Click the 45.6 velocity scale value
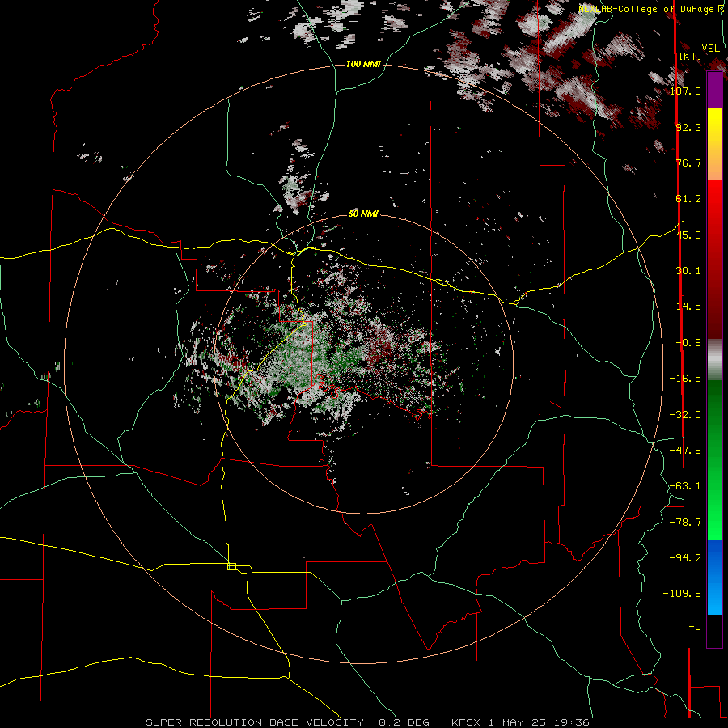Viewport: 728px width, 728px height. point(688,235)
